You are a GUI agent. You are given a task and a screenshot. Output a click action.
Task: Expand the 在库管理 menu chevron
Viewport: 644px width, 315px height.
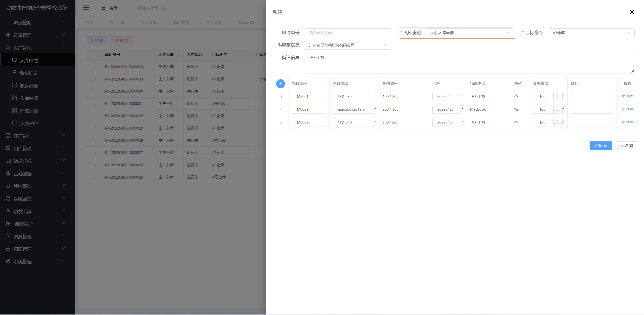[63, 135]
